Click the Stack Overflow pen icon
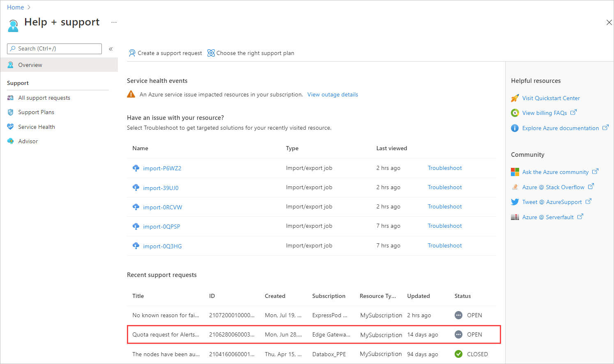 pos(515,187)
